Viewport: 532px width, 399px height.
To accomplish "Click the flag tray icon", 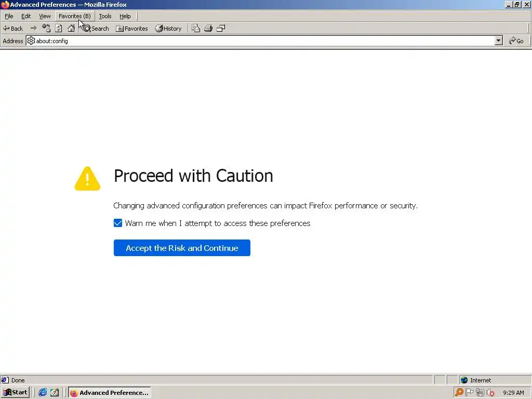I will click(x=470, y=393).
